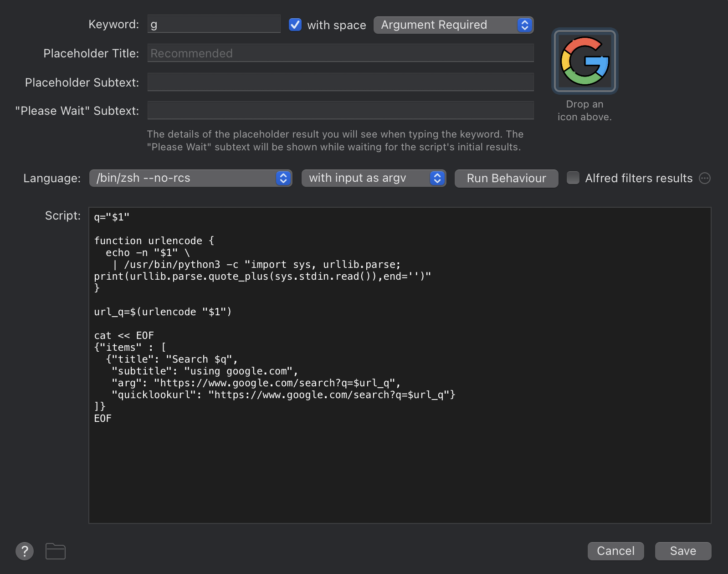The height and width of the screenshot is (574, 728).
Task: Open the /bin/zsh --no-rcs language dropdown
Action: (190, 178)
